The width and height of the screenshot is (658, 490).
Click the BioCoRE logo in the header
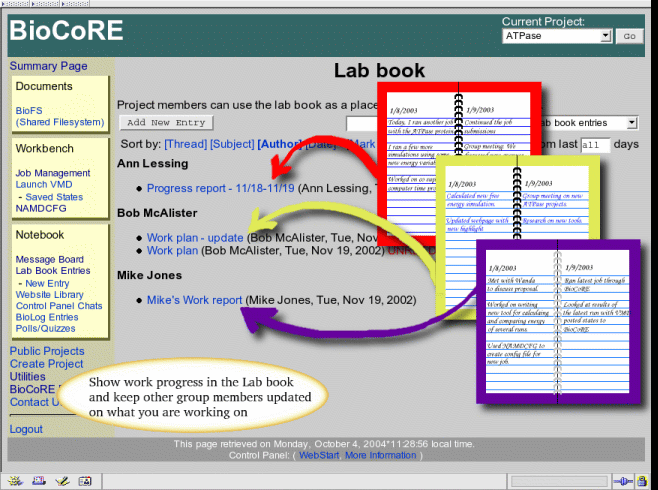point(67,31)
